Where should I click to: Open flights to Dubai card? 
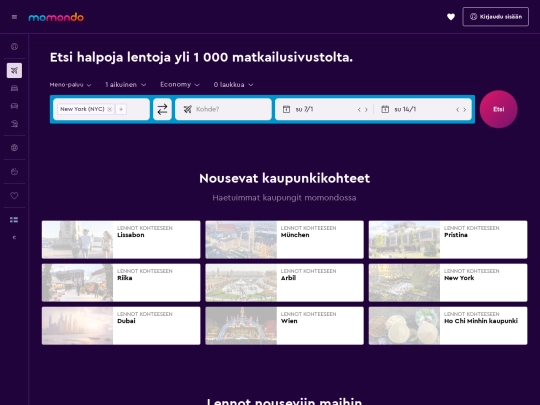(x=121, y=326)
